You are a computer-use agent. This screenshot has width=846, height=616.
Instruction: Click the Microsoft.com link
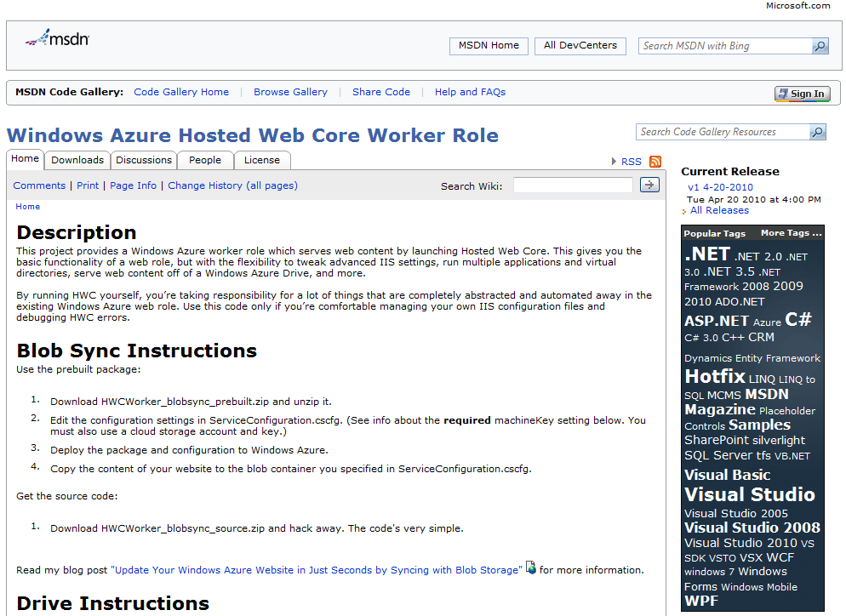798,5
